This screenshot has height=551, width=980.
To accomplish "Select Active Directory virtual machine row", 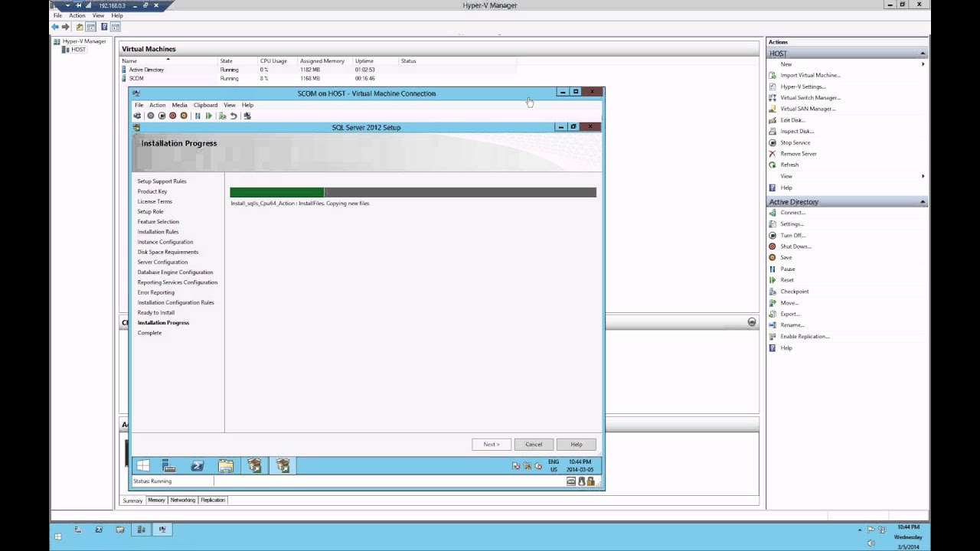I will 318,70.
